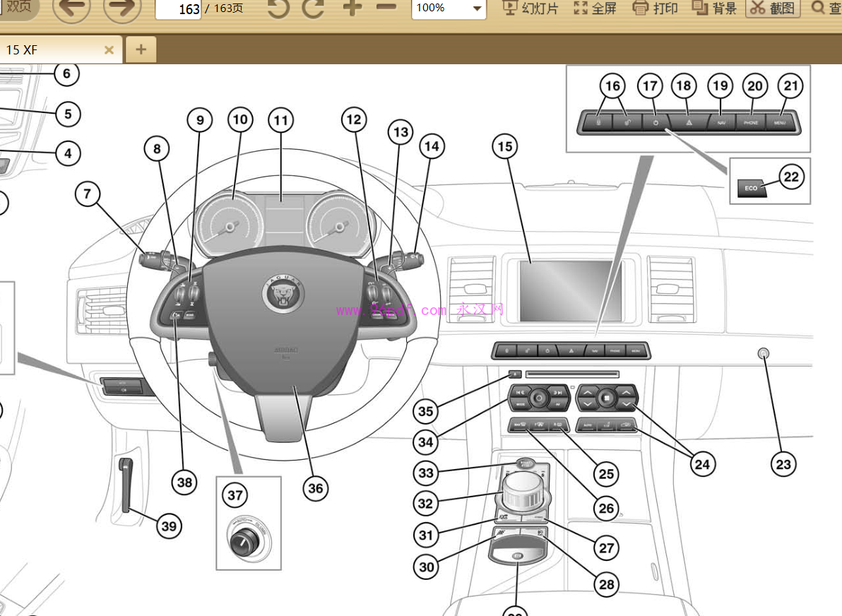Print the document (打印)
The height and width of the screenshot is (616, 842).
(x=655, y=8)
